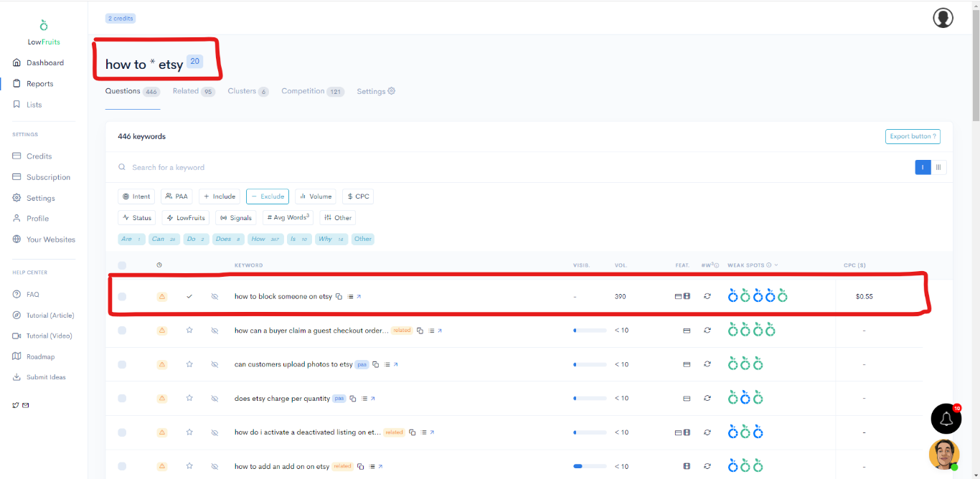Click visibility bar for 'how can a buyer claim' row
Viewport: 980px width, 479px height.
[590, 331]
